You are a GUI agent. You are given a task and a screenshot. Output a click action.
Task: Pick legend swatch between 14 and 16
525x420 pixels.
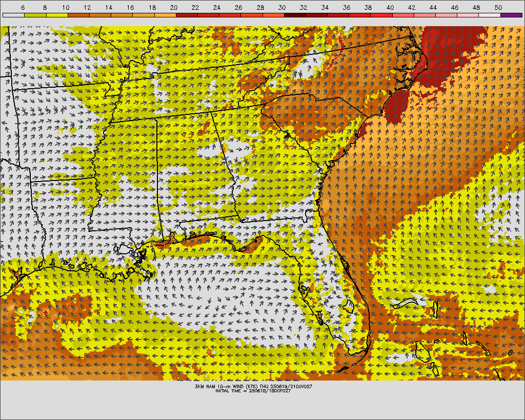coord(122,15)
